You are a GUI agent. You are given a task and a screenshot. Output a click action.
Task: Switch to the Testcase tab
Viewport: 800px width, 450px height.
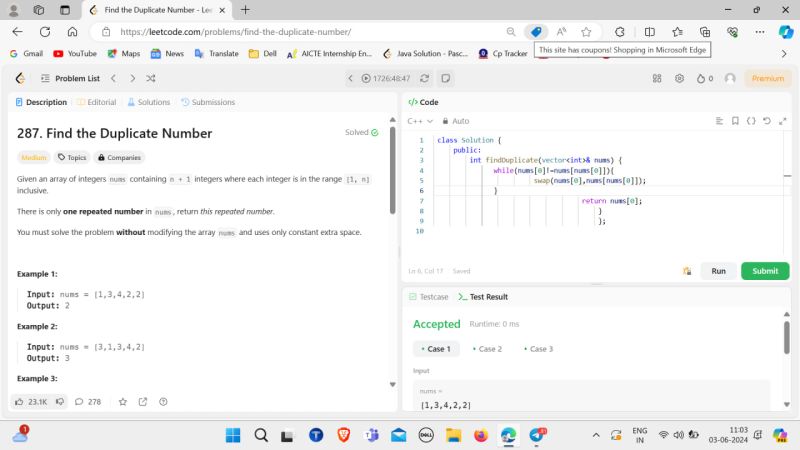pos(429,297)
